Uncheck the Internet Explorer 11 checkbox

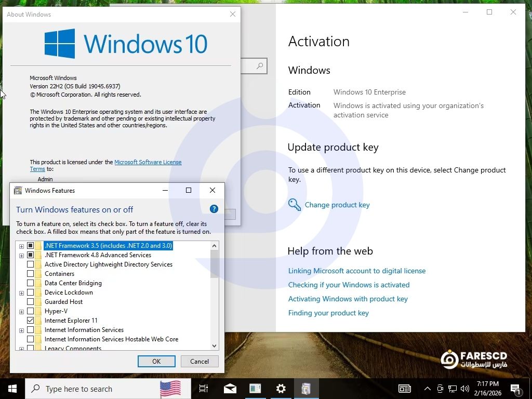tap(31, 321)
